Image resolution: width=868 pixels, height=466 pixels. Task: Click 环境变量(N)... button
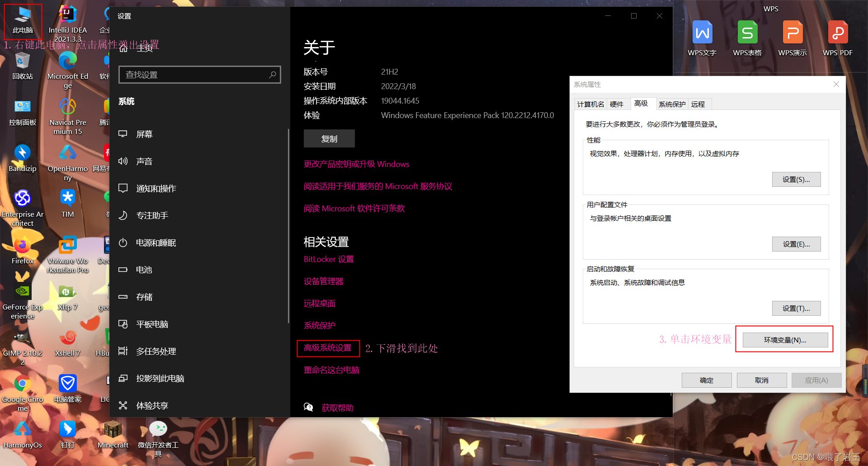(785, 340)
